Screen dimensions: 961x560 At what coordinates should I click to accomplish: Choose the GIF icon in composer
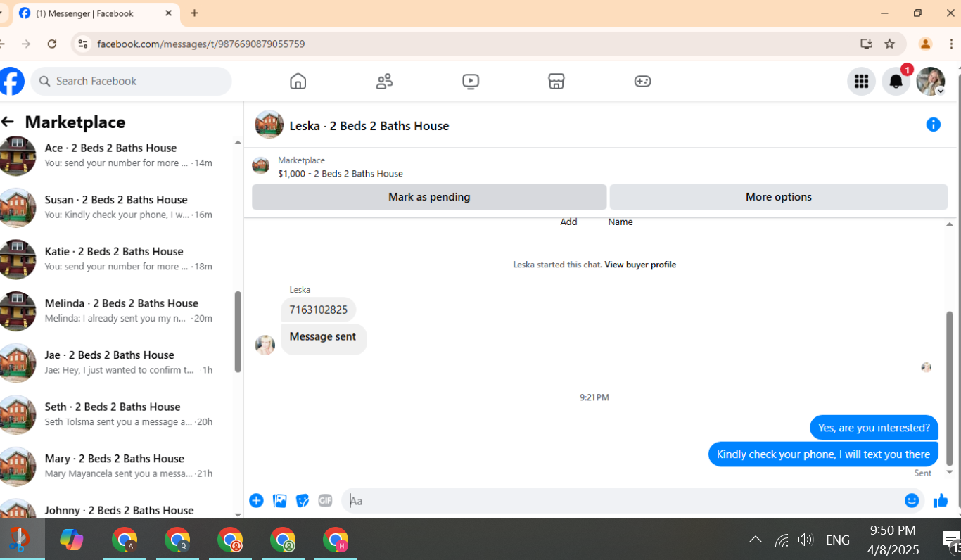[x=325, y=501]
